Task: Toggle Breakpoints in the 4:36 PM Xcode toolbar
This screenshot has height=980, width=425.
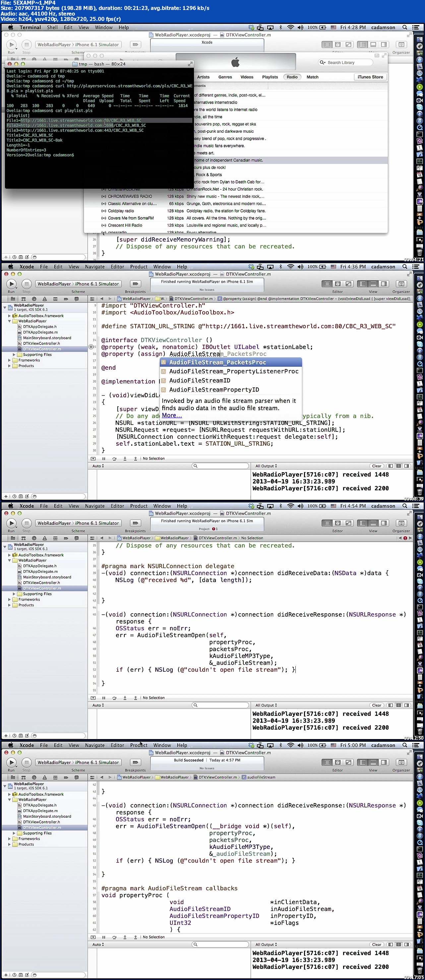Action: [x=135, y=284]
